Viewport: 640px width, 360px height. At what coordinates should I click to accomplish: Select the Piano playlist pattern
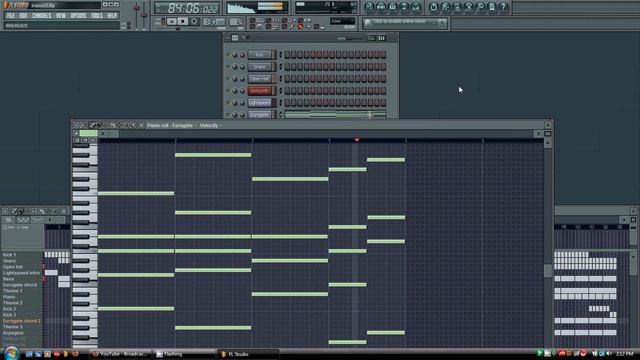(9, 297)
